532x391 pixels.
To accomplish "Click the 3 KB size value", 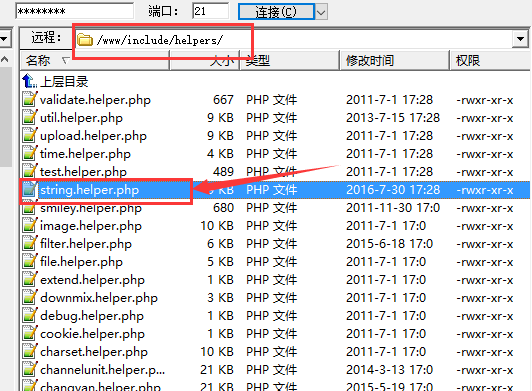I will pos(220,298).
